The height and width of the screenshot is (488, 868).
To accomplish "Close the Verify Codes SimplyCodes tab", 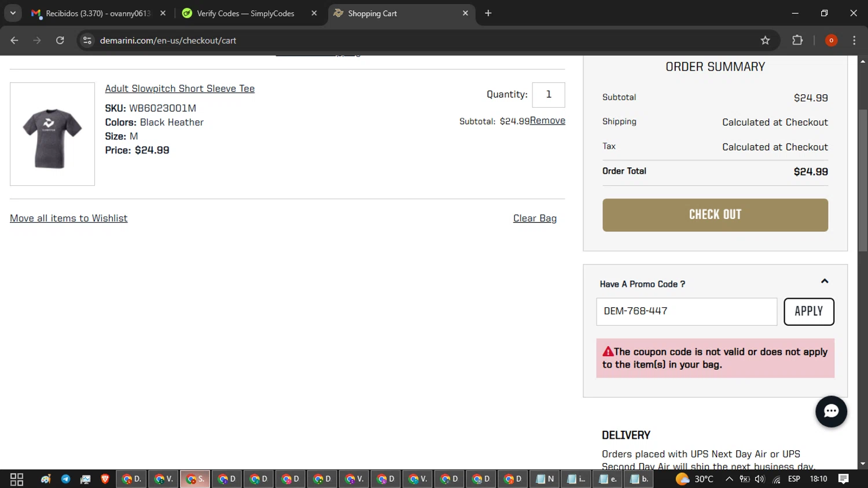I will pyautogui.click(x=314, y=13).
